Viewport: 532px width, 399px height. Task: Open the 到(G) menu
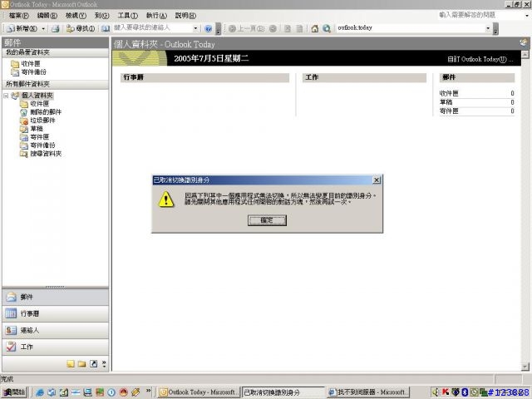point(101,16)
